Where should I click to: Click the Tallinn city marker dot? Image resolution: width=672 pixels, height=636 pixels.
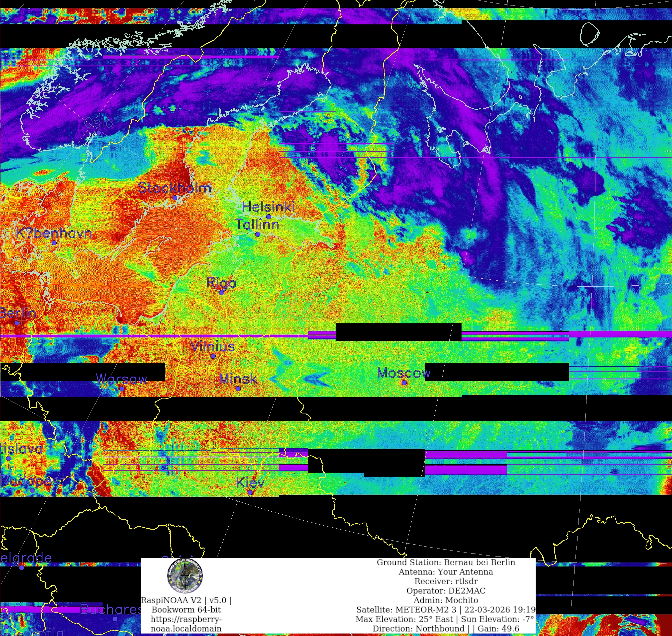click(x=258, y=234)
